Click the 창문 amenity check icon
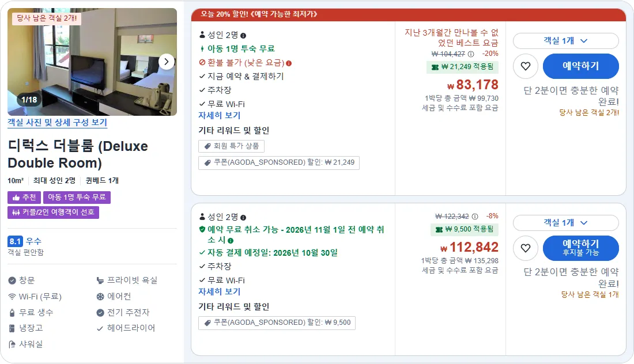This screenshot has width=634, height=364. 12,280
